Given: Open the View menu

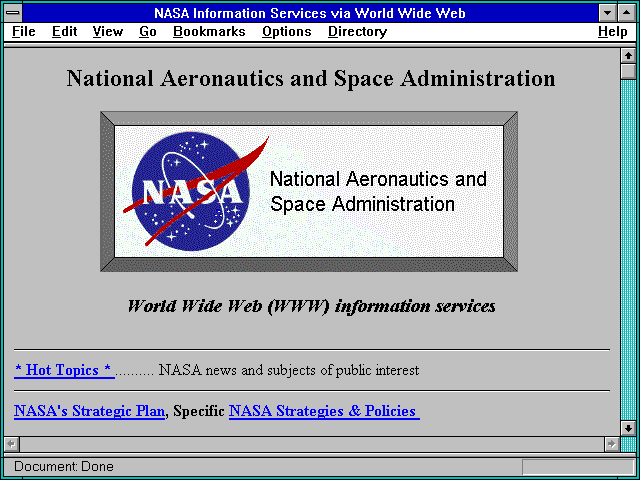Looking at the screenshot, I should point(108,31).
